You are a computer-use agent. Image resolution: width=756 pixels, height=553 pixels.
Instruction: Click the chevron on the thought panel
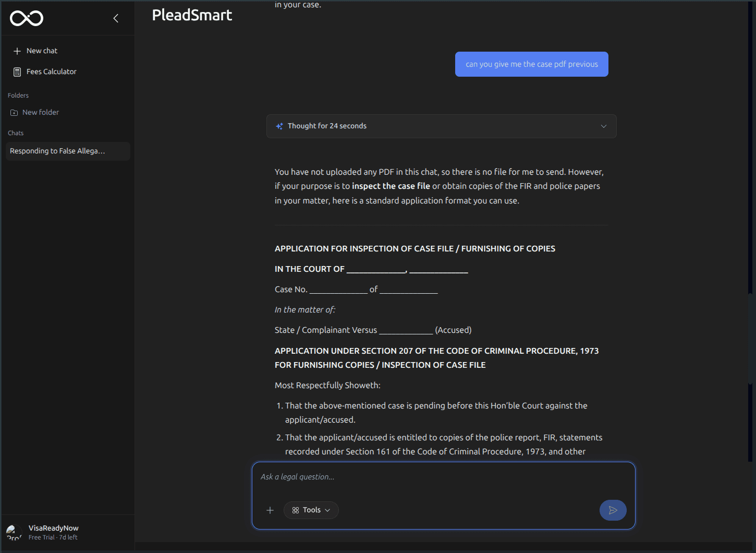(603, 126)
